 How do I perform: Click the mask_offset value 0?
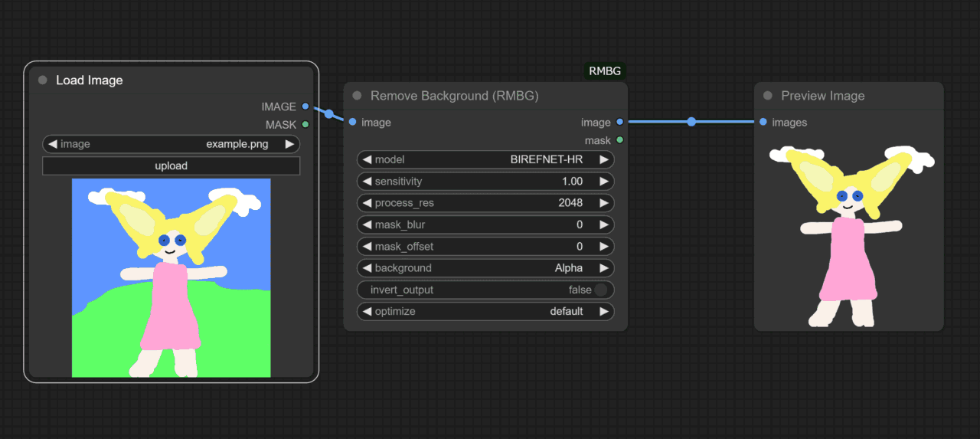[580, 247]
